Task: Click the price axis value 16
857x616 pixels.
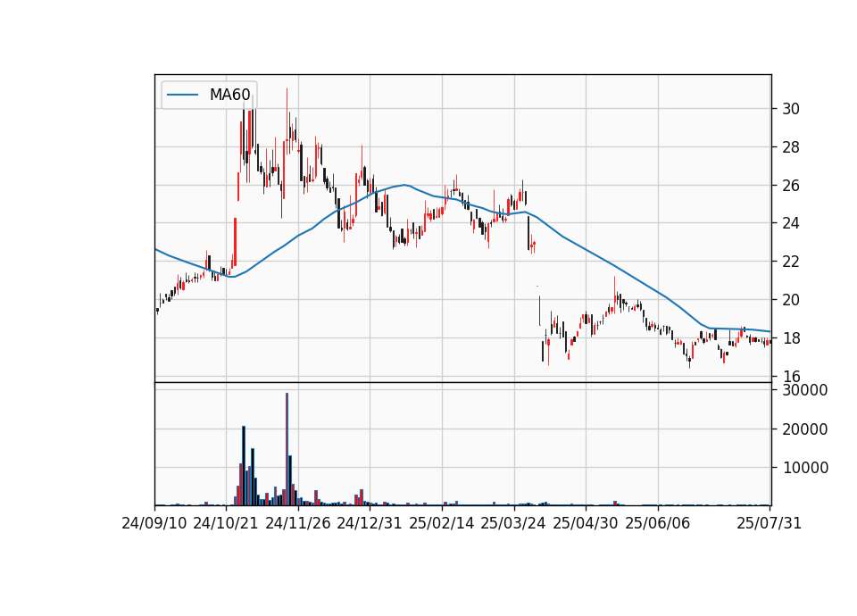Action: pyautogui.click(x=791, y=376)
